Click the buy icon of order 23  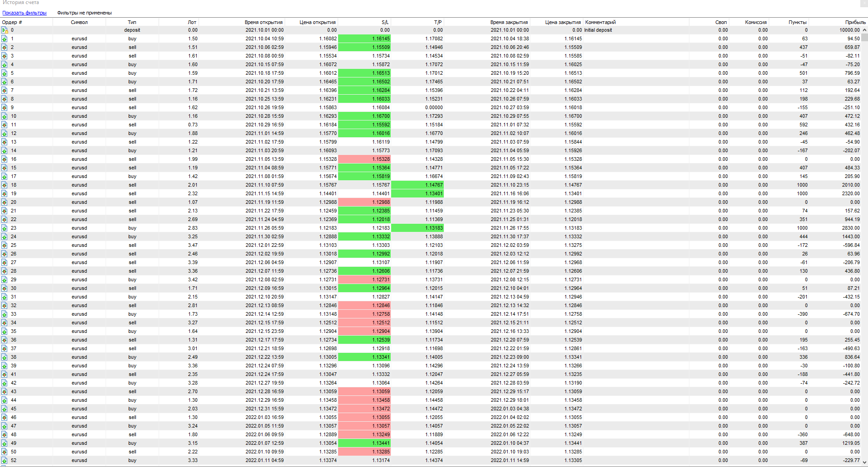(5, 228)
